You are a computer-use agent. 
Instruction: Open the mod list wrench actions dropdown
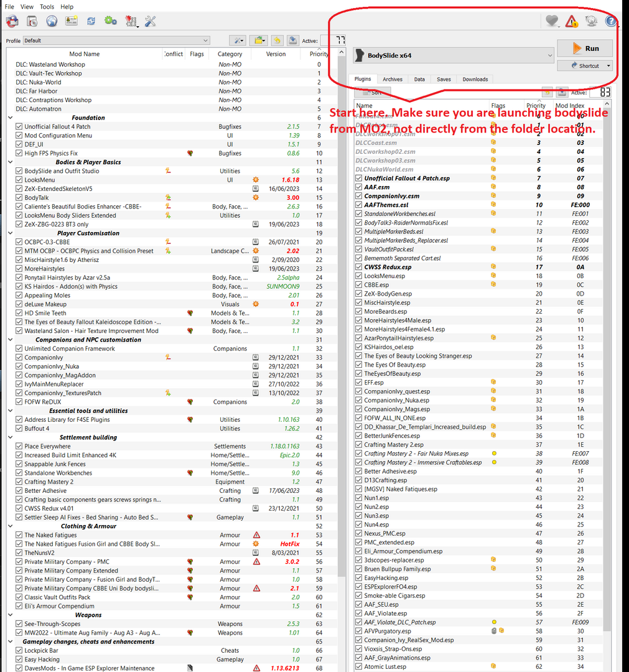pos(238,40)
